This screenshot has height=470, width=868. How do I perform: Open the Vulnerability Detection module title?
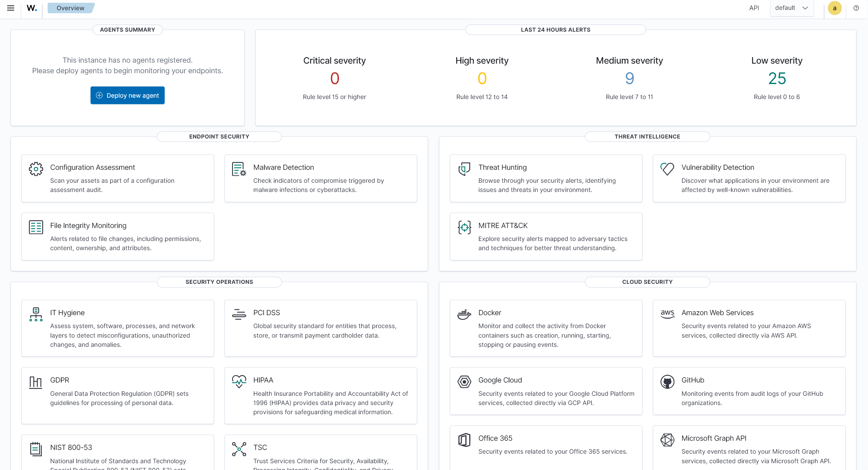click(718, 167)
